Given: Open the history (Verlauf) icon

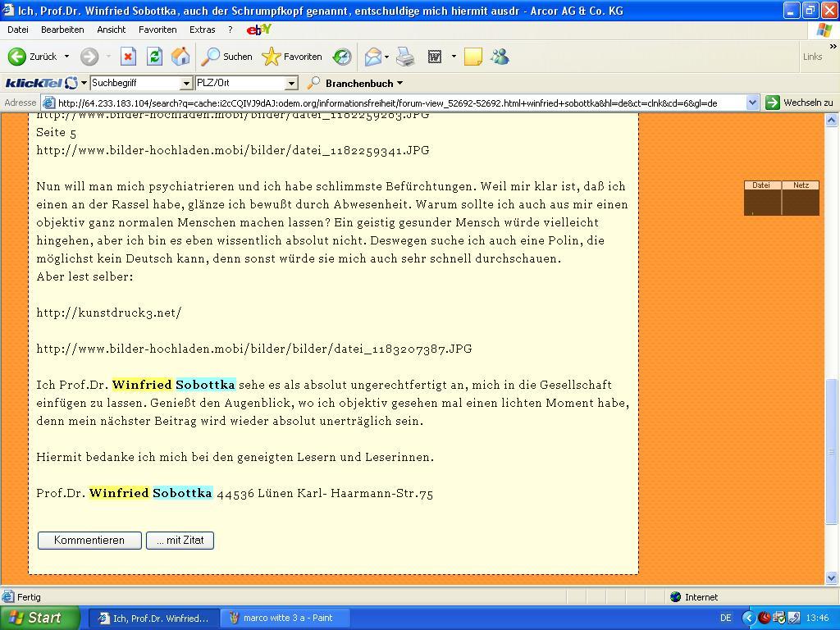Looking at the screenshot, I should [x=342, y=57].
